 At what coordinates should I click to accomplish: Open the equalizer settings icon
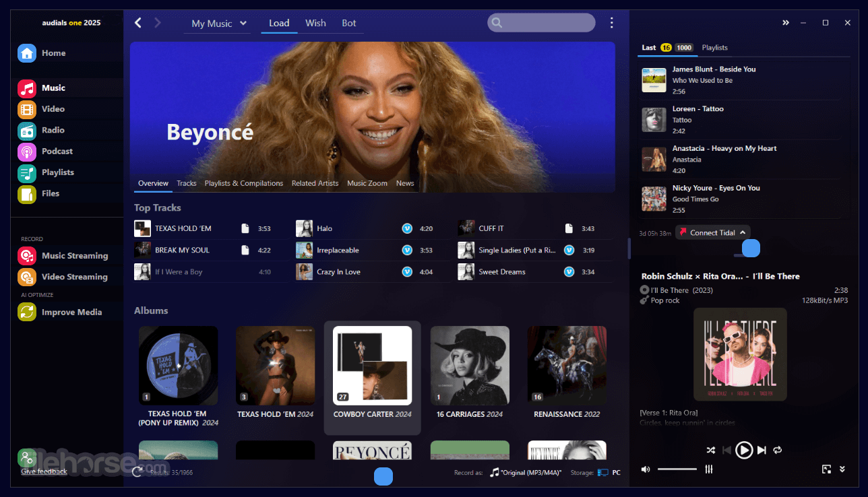pos(709,469)
